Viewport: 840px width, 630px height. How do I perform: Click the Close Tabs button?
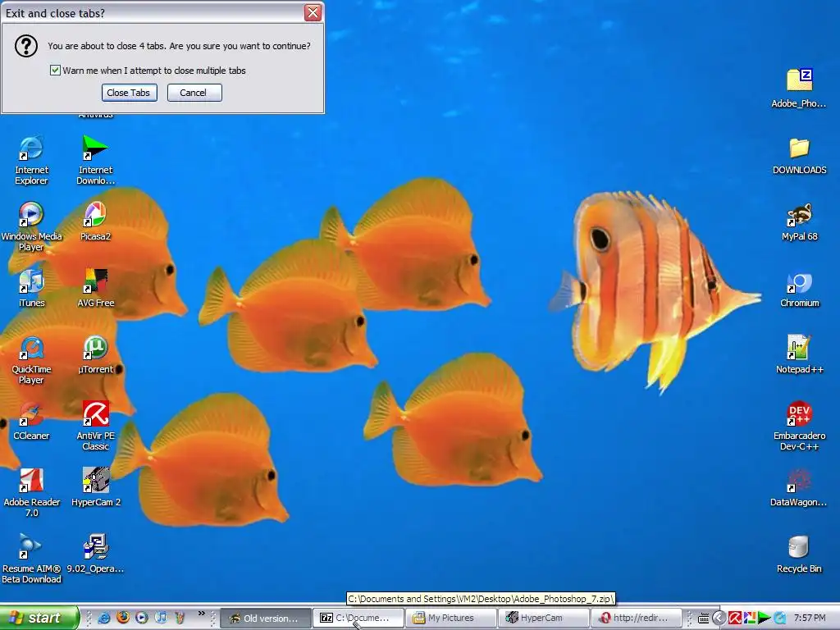129,93
